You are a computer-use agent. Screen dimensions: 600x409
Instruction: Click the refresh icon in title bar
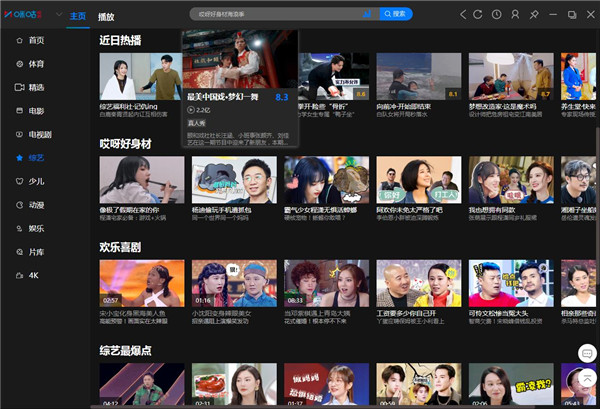479,15
